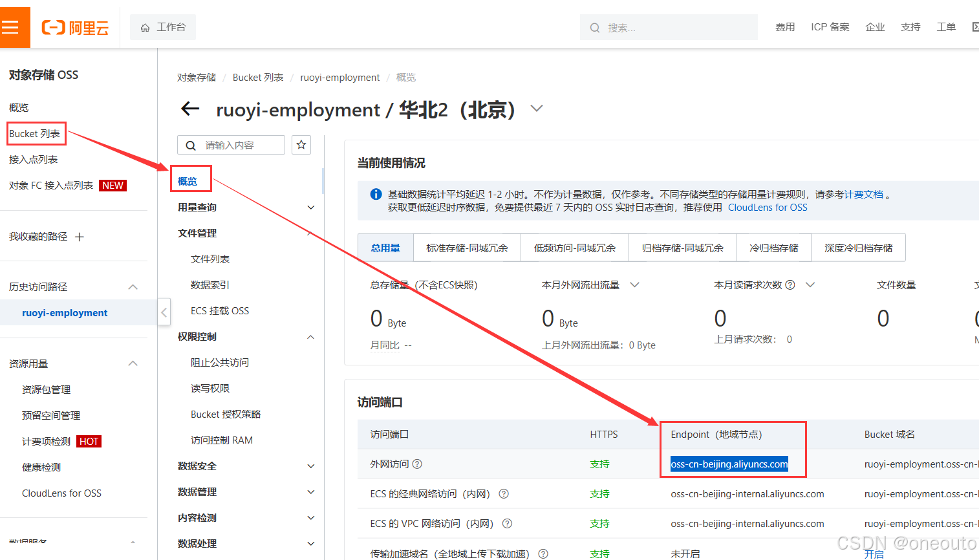Viewport: 979px width, 560px height.
Task: Click help icon beside ECS 的经典网络访问
Action: coord(504,493)
